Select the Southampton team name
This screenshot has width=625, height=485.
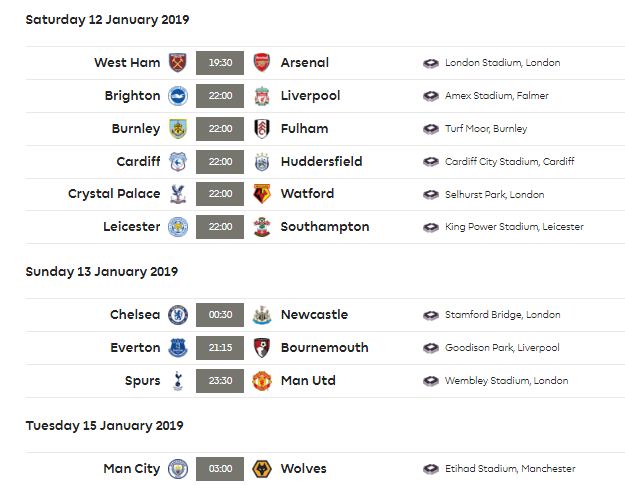point(325,227)
